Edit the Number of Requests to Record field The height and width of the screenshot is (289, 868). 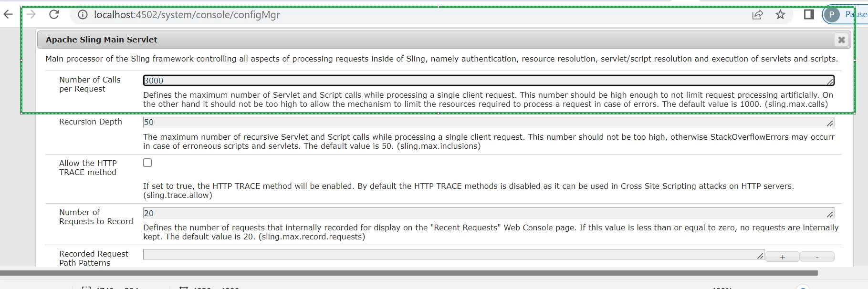[489, 213]
